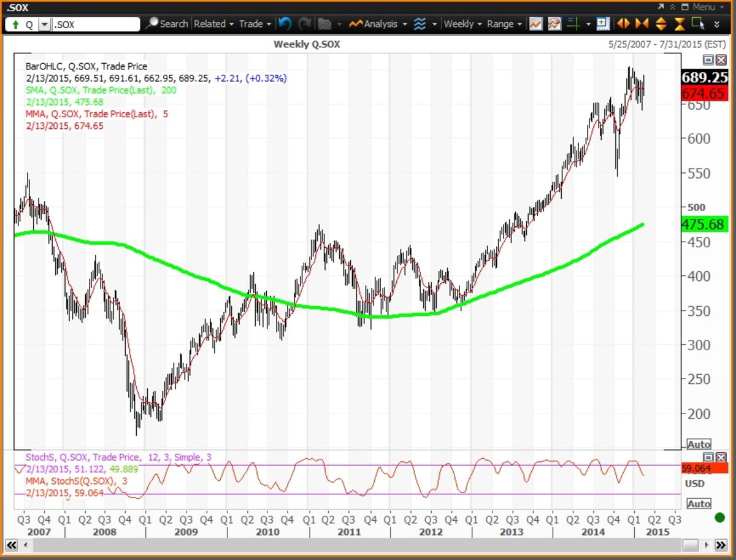Click the horizontal timeline scrollbar thumb

point(690,545)
